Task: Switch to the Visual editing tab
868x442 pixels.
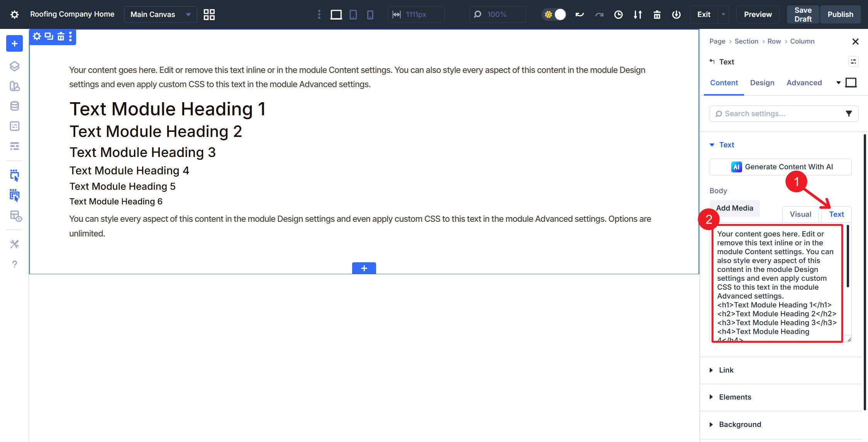Action: point(800,214)
